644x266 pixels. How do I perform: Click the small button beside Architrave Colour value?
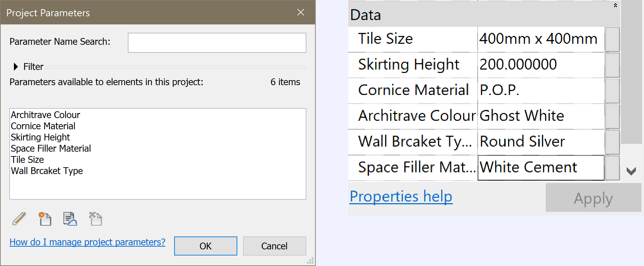[612, 117]
